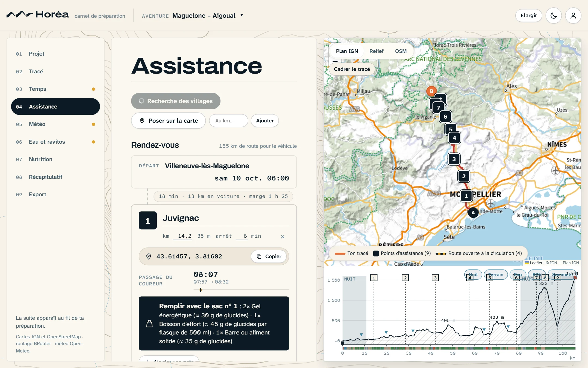The height and width of the screenshot is (368, 588).
Task: Remove the Juvignac rendez-vous with the X
Action: click(x=282, y=237)
